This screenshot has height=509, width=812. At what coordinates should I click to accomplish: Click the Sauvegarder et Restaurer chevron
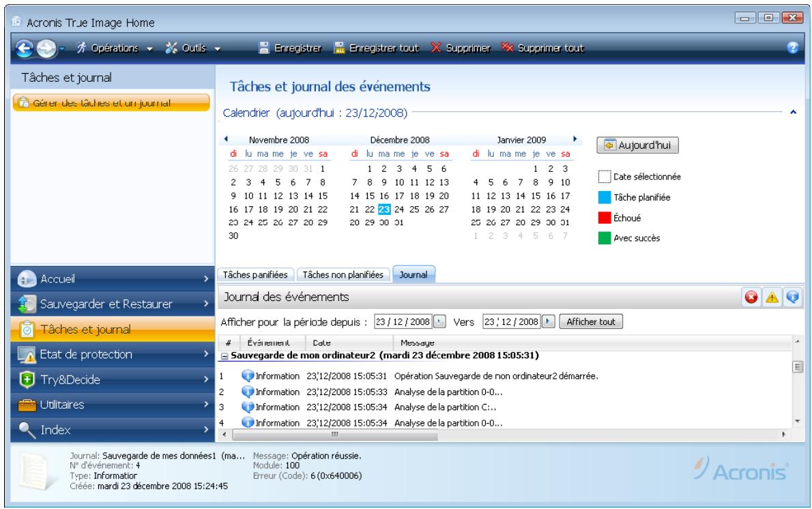(x=206, y=304)
